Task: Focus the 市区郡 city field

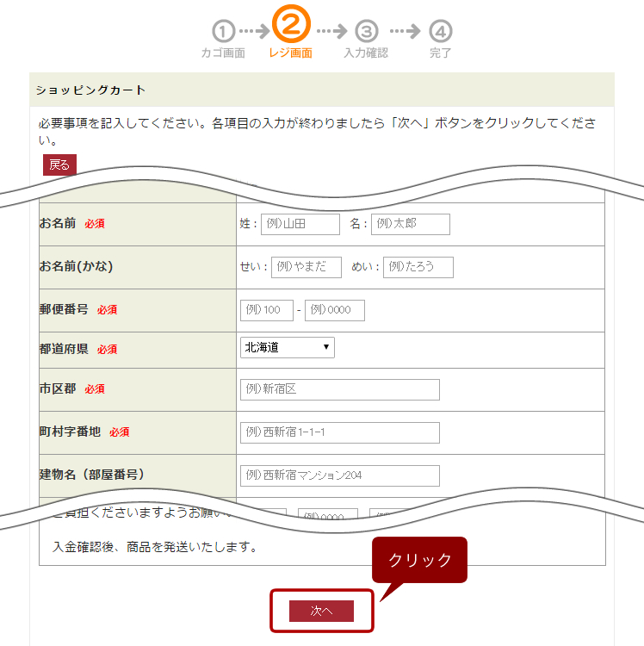Action: [x=340, y=389]
